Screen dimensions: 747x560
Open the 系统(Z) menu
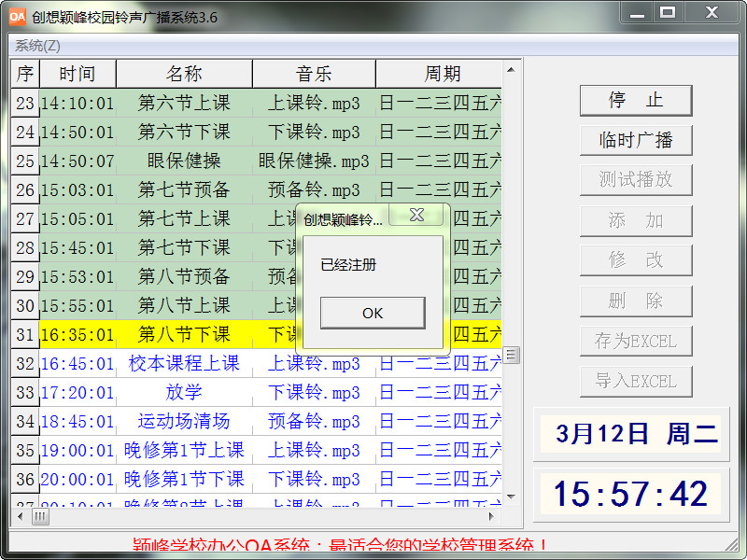37,46
